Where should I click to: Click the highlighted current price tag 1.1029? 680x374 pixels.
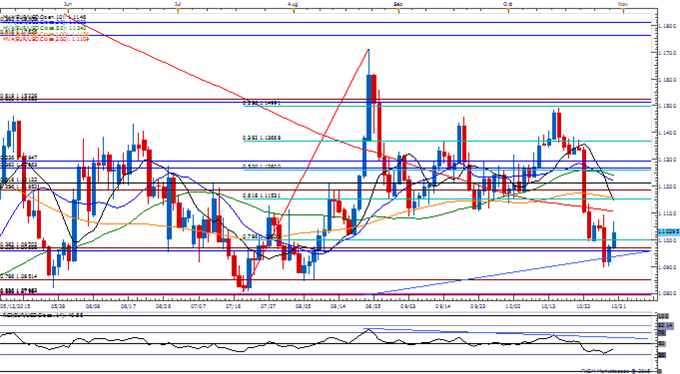669,232
